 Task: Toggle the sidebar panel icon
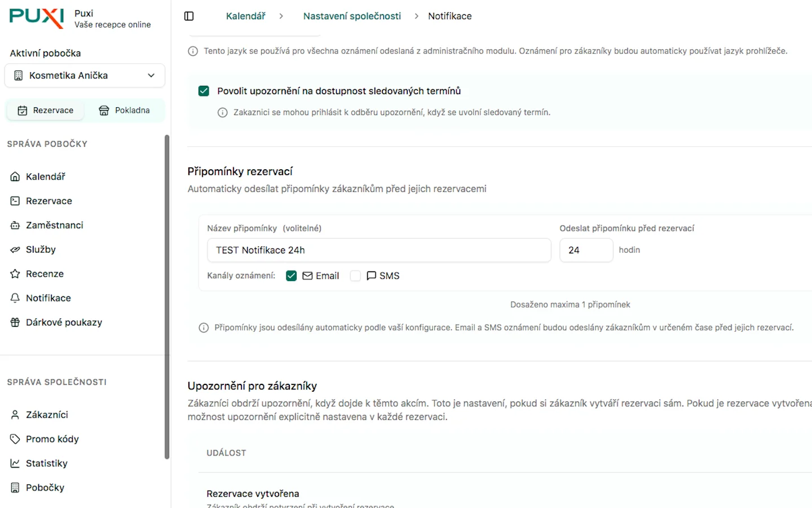pos(189,16)
